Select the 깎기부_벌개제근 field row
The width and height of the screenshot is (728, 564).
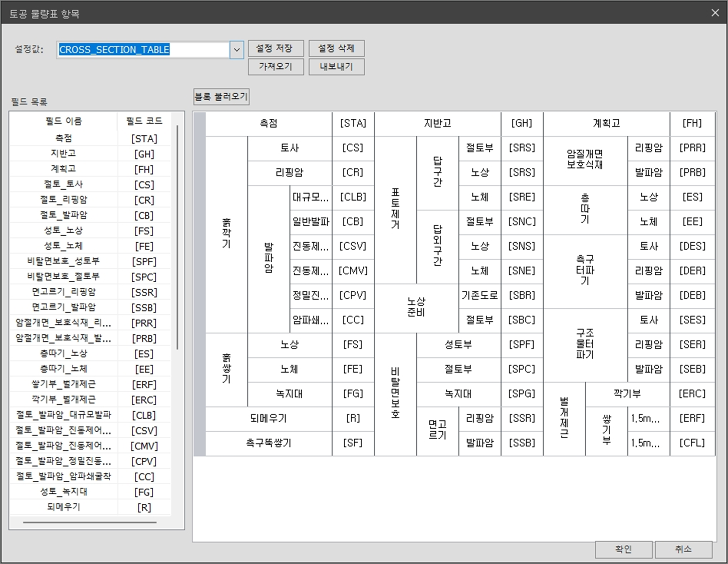90,400
